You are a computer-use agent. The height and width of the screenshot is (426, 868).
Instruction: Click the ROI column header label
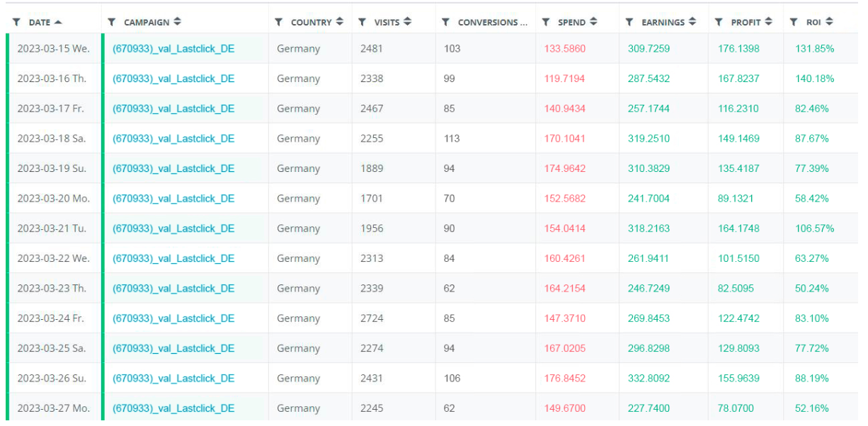813,23
